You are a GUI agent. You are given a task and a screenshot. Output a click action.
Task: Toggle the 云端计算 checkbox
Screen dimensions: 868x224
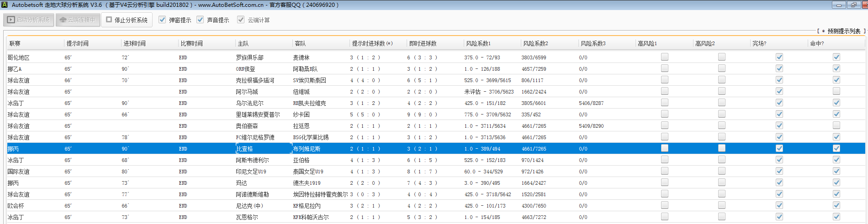(x=241, y=20)
